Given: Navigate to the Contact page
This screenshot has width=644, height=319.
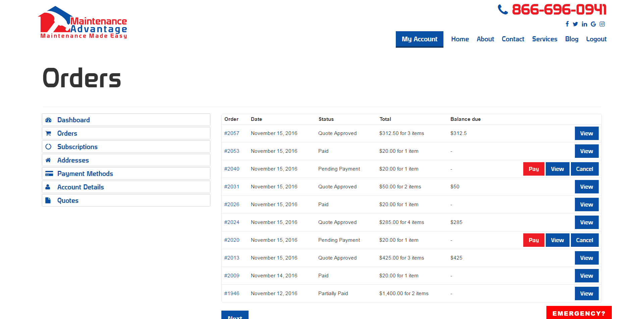Looking at the screenshot, I should click(x=513, y=39).
